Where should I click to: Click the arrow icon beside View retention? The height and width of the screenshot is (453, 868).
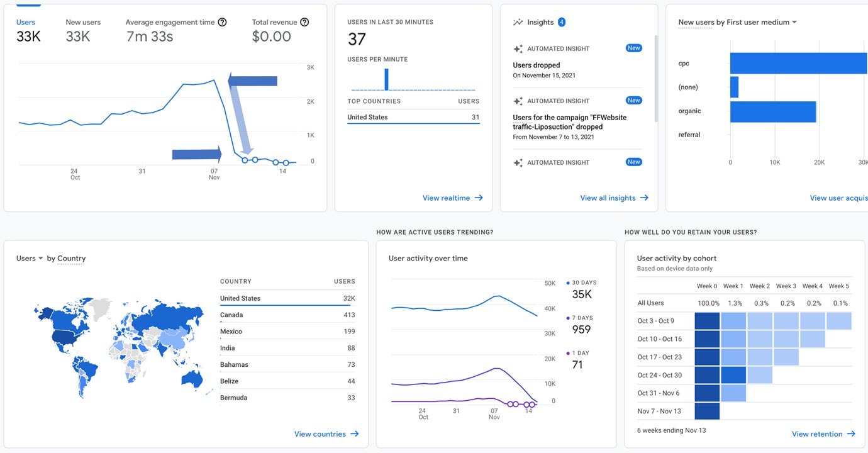click(x=851, y=433)
